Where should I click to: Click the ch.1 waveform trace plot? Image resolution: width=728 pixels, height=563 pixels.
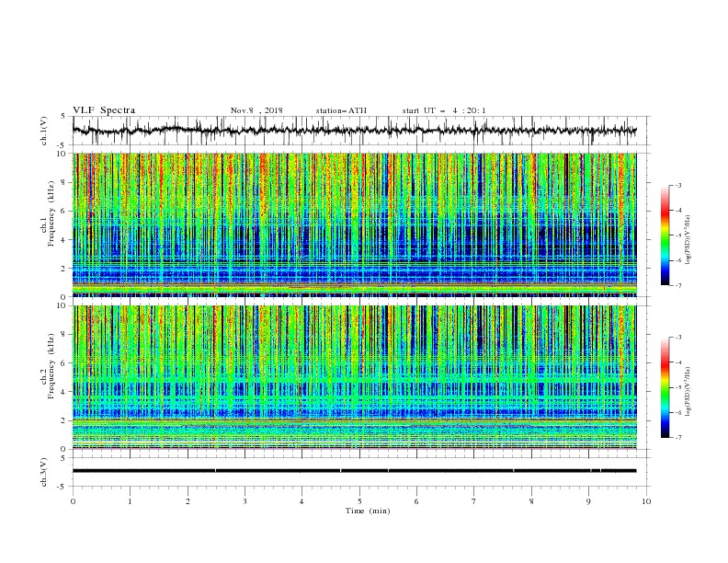pos(354,131)
